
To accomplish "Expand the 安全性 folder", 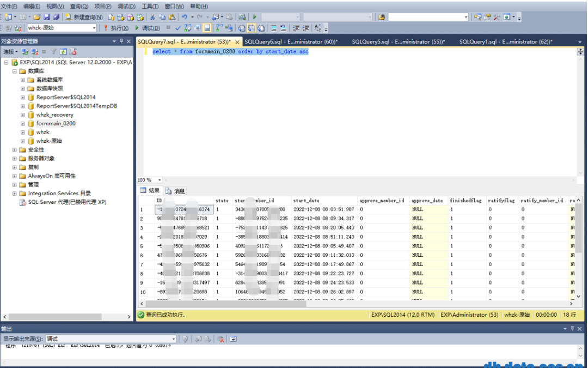I will [15, 149].
